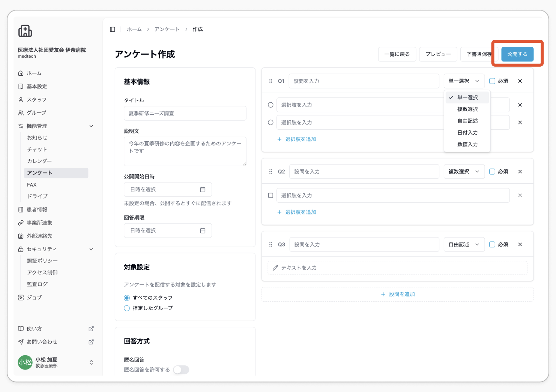Focus the タイトル input field
This screenshot has height=392, width=556.
(x=185, y=113)
